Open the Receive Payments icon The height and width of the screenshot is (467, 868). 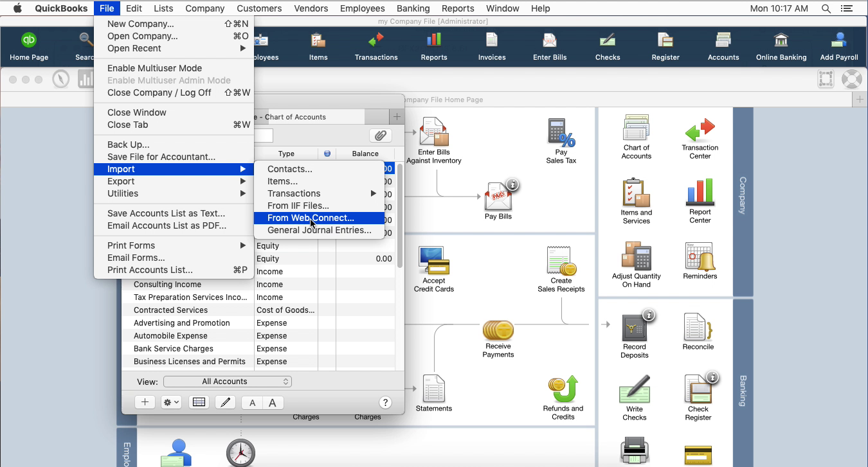[498, 339]
